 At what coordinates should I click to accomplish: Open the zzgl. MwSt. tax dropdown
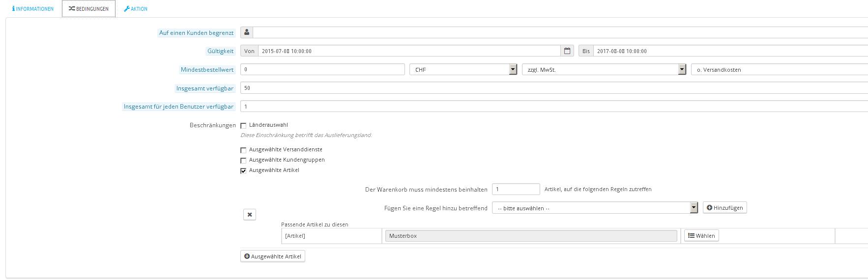[604, 69]
